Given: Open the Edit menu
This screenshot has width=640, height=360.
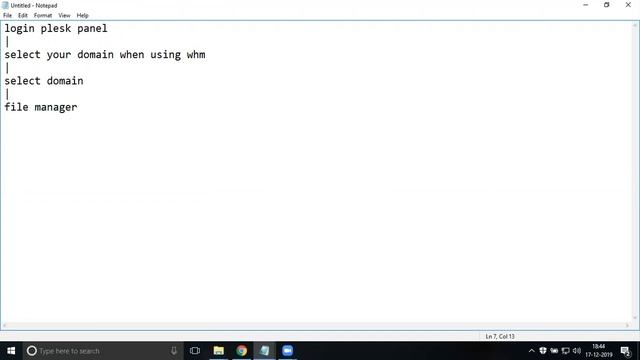Looking at the screenshot, I should 23,16.
